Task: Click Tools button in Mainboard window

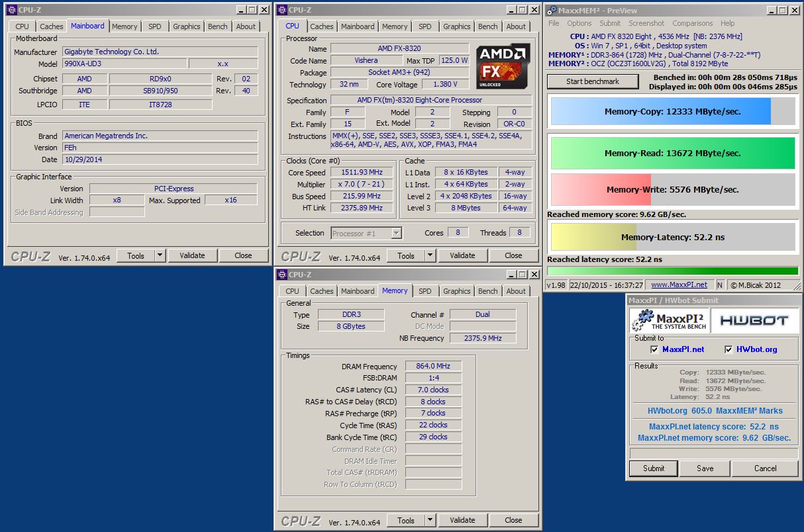Action: point(136,255)
